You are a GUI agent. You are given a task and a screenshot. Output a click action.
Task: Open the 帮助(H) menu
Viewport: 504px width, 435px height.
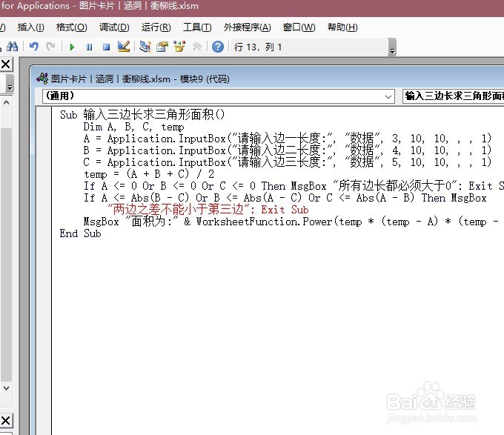(x=342, y=27)
